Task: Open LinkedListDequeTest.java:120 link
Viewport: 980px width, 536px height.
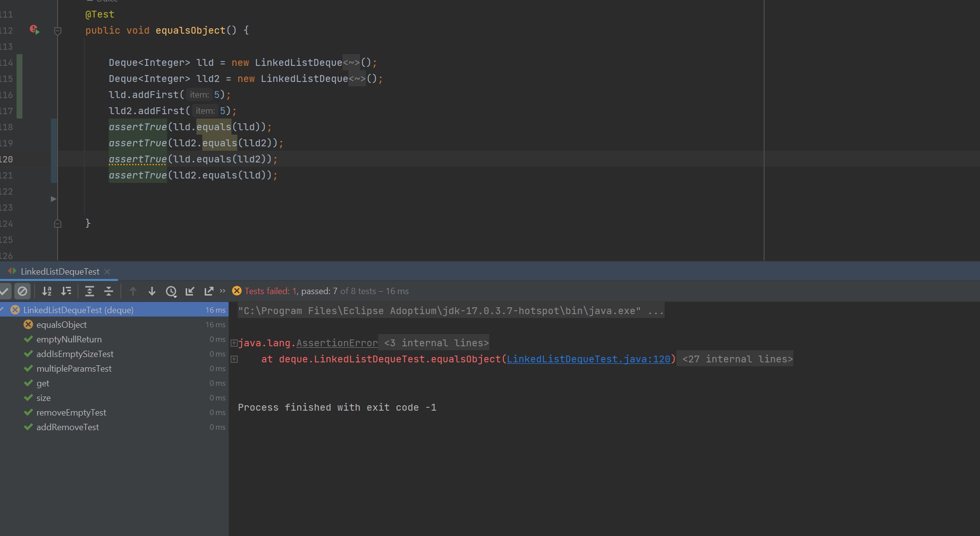Action: point(588,359)
